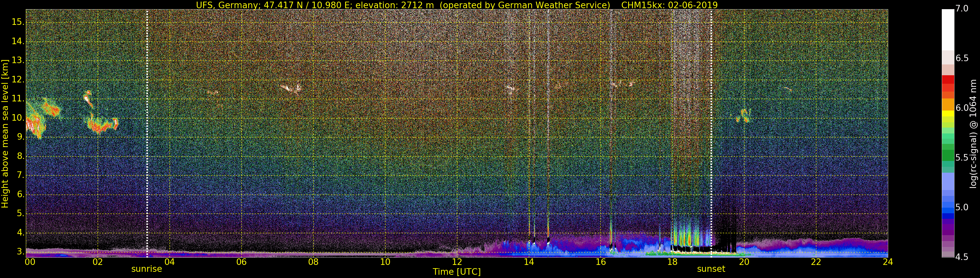Click the x-axis tick label '24'
This screenshot has width=980, height=278.
pyautogui.click(x=888, y=262)
